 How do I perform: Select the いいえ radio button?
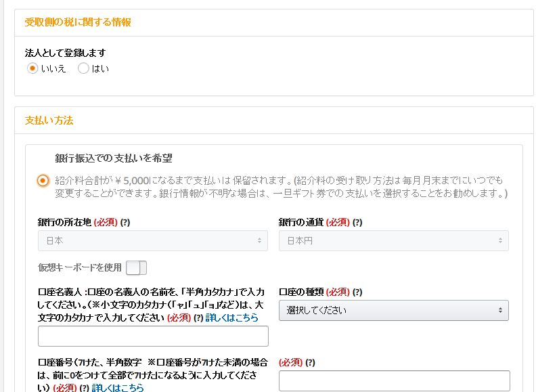32,68
